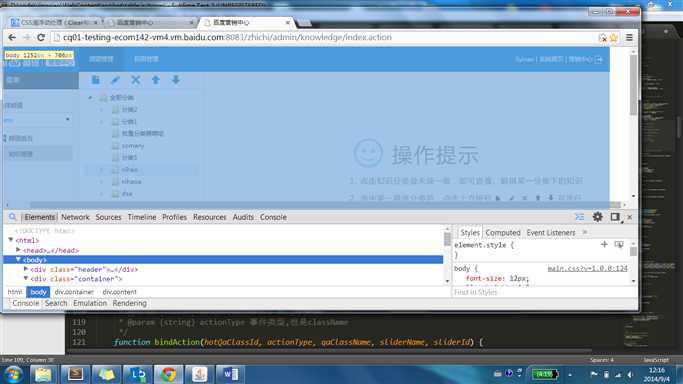This screenshot has height=384, width=683.
Task: Click the nihaoa item in the category tree
Action: (131, 182)
